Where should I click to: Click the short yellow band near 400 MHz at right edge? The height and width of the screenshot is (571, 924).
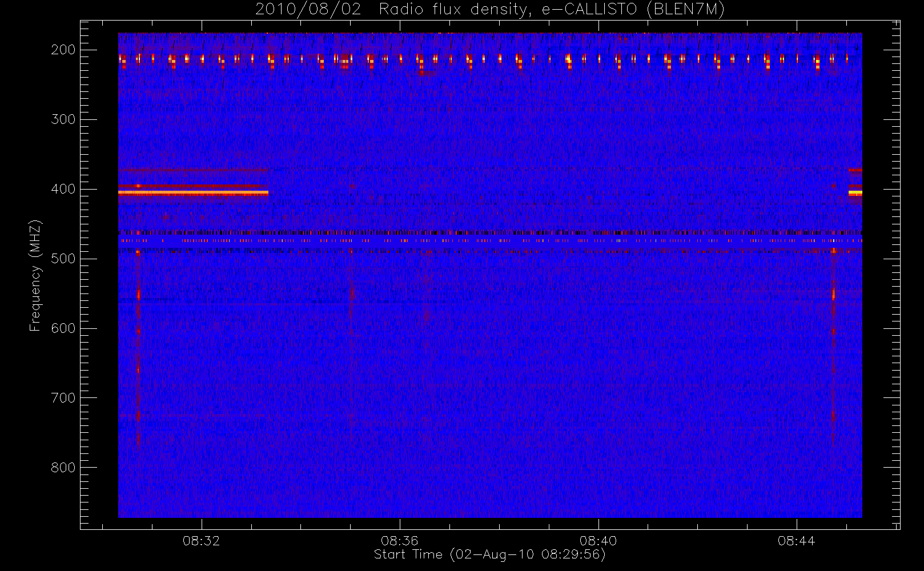(x=855, y=193)
